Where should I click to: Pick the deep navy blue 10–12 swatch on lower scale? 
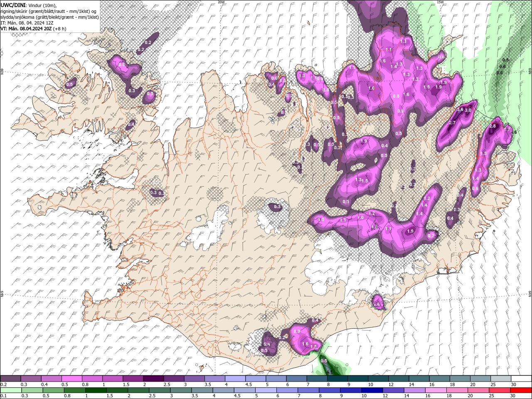click(x=372, y=390)
